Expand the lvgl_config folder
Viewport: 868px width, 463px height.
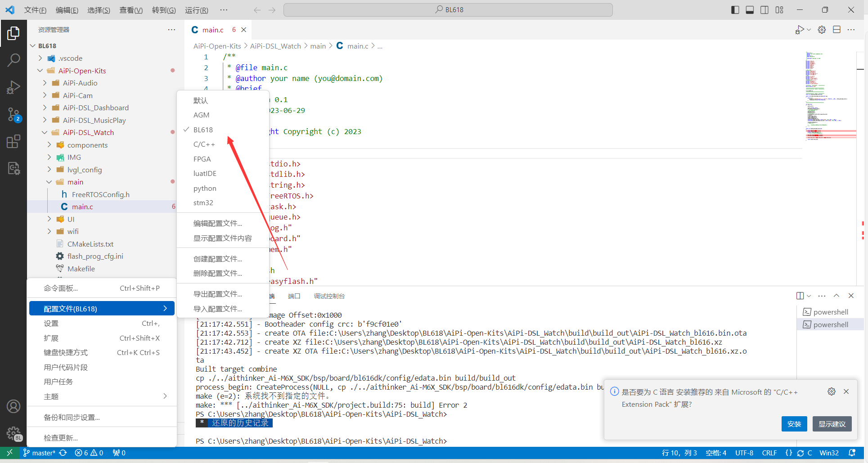click(49, 170)
